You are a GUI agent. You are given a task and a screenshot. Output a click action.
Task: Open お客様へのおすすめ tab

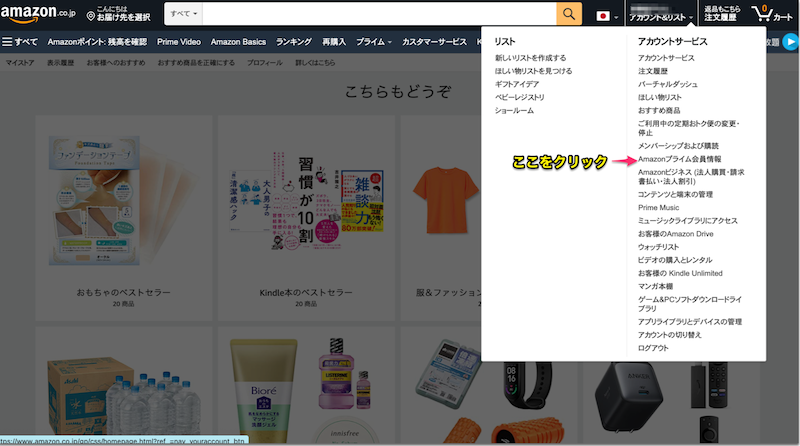coord(116,63)
